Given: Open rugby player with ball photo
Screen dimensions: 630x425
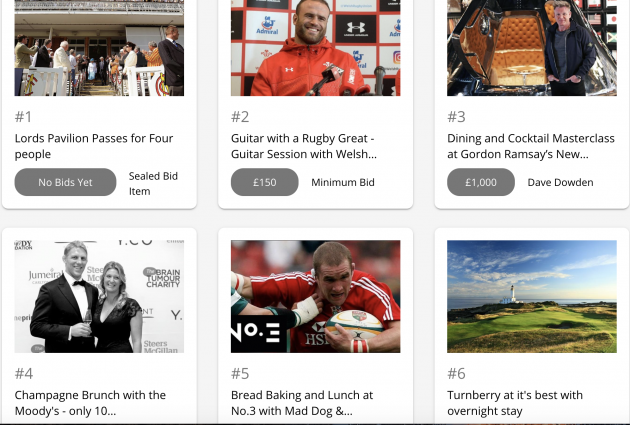Looking at the screenshot, I should (x=315, y=296).
